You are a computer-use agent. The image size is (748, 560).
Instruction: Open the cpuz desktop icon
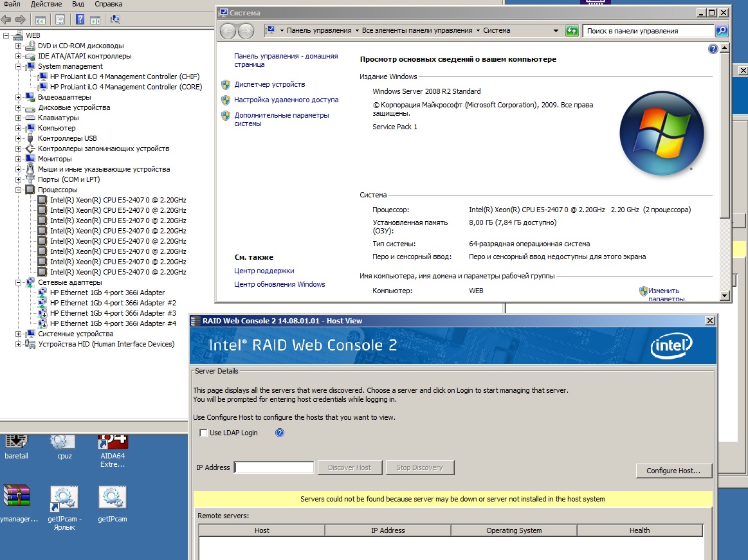click(64, 445)
